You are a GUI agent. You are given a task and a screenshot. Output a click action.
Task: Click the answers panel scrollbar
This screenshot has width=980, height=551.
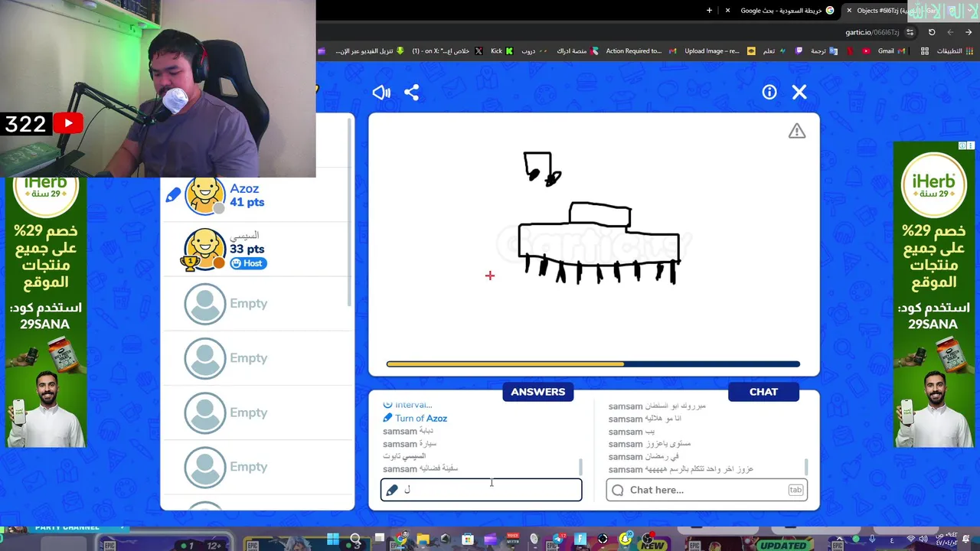[580, 466]
